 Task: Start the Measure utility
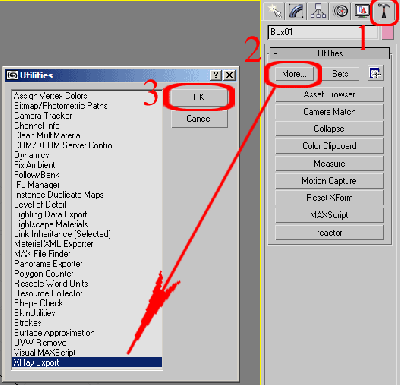(x=329, y=163)
